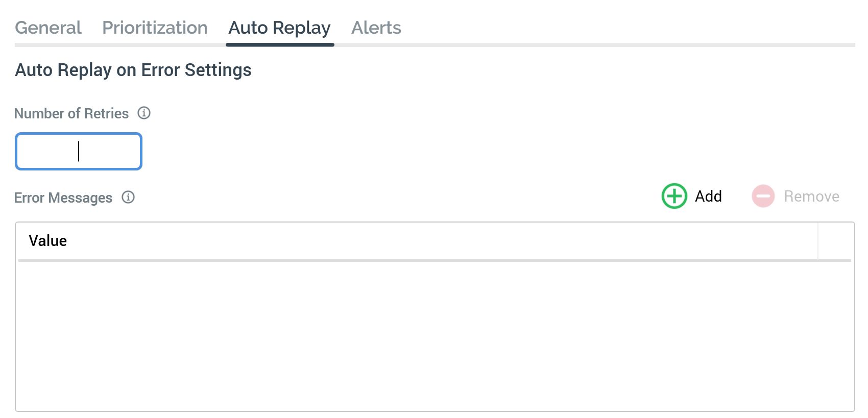Click info icon next to Number of Retries
The height and width of the screenshot is (418, 868).
pyautogui.click(x=144, y=113)
